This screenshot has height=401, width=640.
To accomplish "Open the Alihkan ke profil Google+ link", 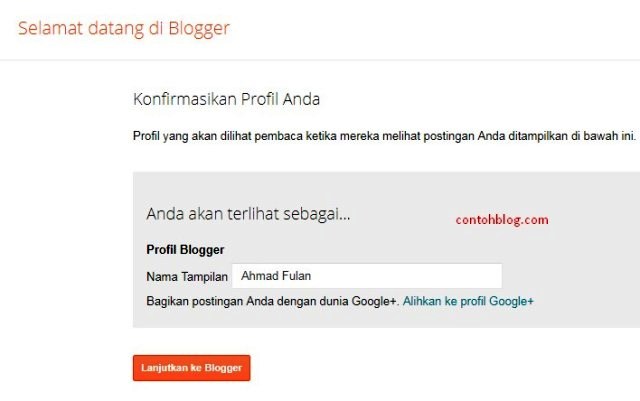I will point(468,300).
